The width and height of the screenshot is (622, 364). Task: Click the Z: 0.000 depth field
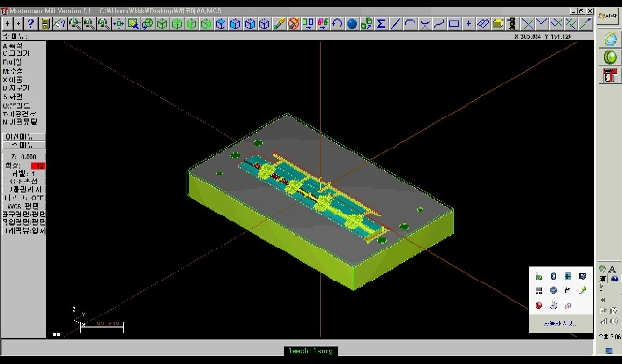click(x=23, y=157)
